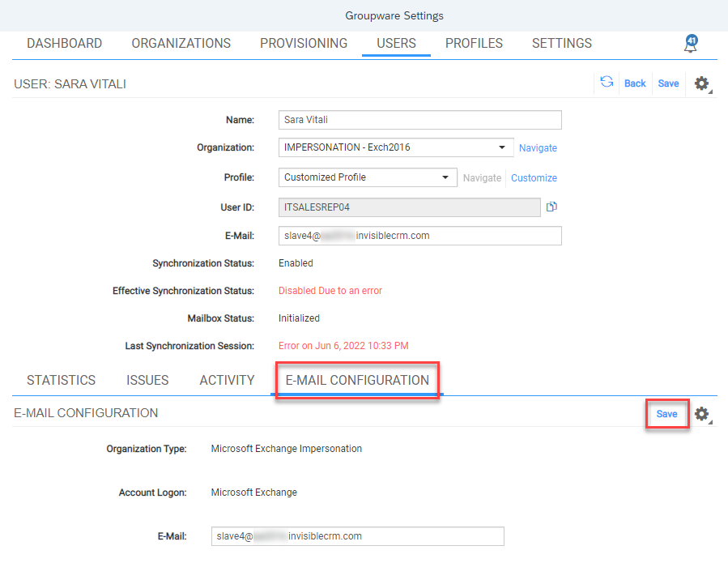Open the E-Mail Configuration gear menu
Screen dimensions: 728x580
pos(701,414)
